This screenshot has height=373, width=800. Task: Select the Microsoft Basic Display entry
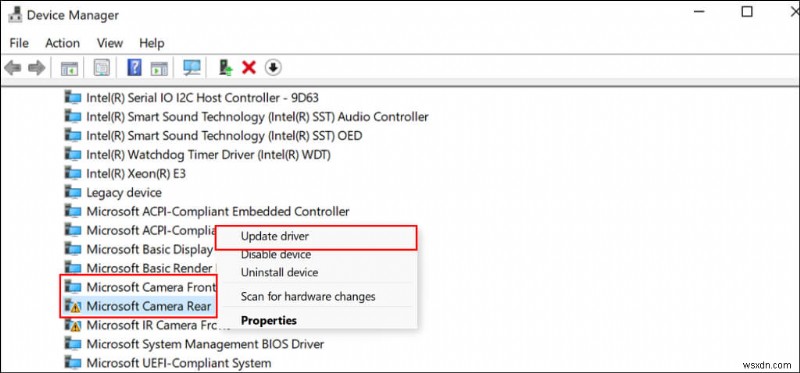[x=149, y=250]
